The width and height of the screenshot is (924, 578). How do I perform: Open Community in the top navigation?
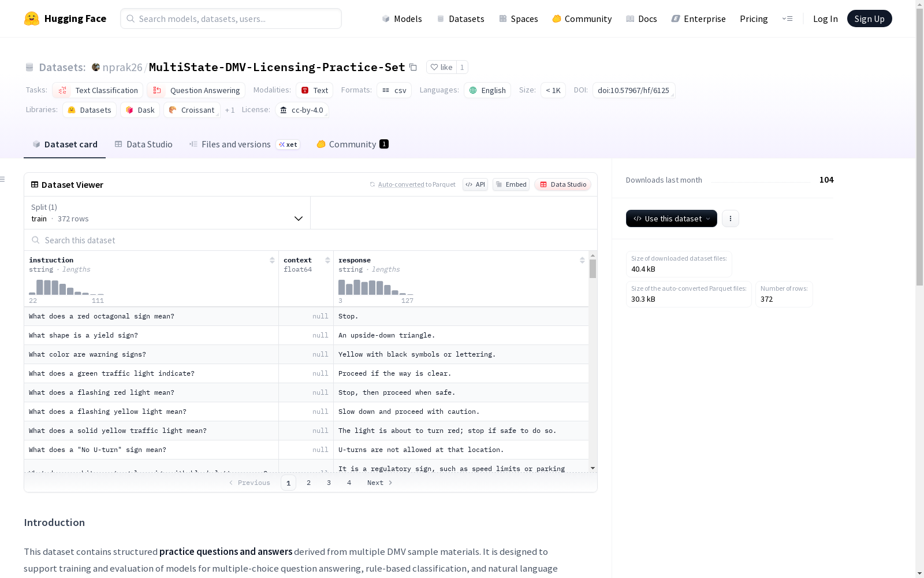coord(582,18)
